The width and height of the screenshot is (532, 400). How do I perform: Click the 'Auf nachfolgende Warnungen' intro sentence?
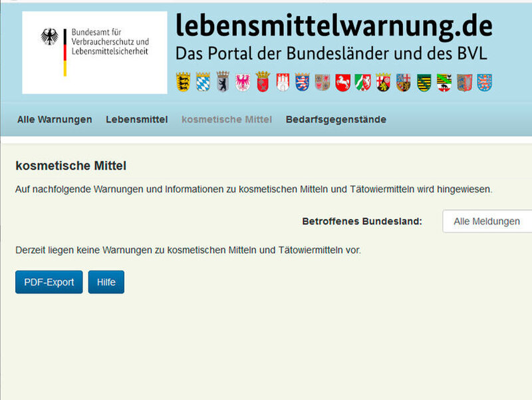(x=254, y=189)
